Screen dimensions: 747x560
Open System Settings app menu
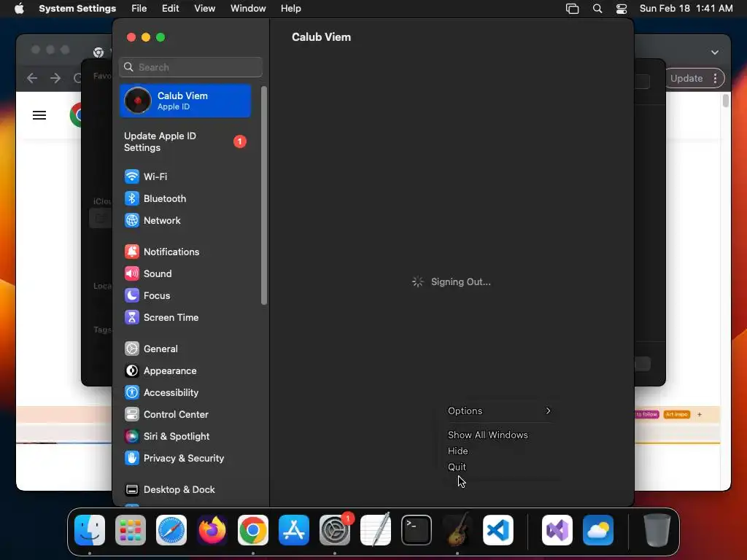77,9
